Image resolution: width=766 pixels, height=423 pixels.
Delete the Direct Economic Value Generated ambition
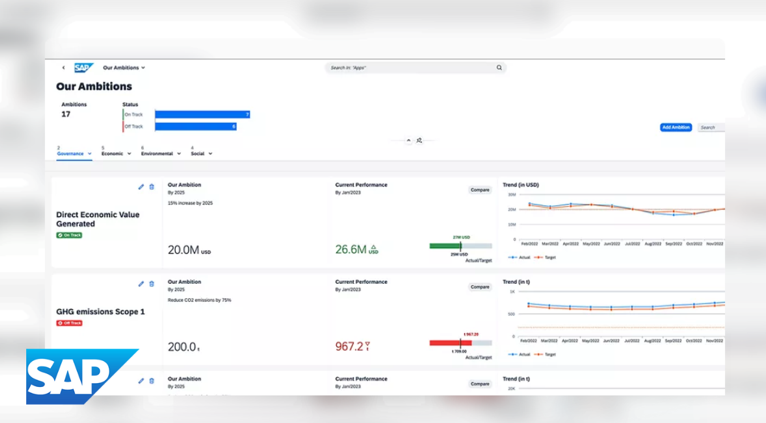point(152,187)
